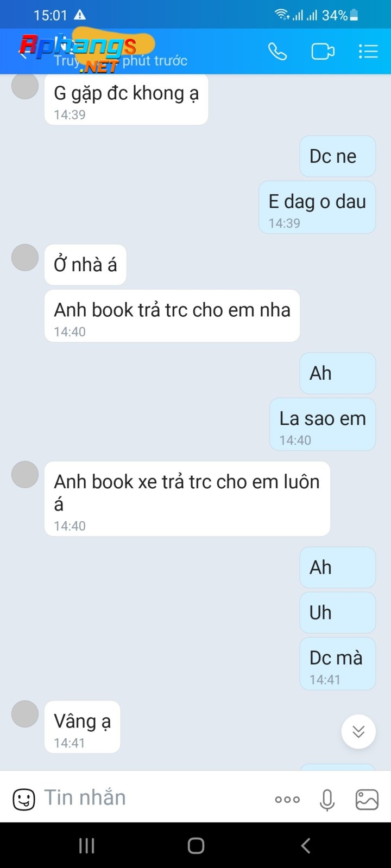The height and width of the screenshot is (868, 391).
Task: Select the sent message 'E dag o dau'
Action: pyautogui.click(x=317, y=207)
